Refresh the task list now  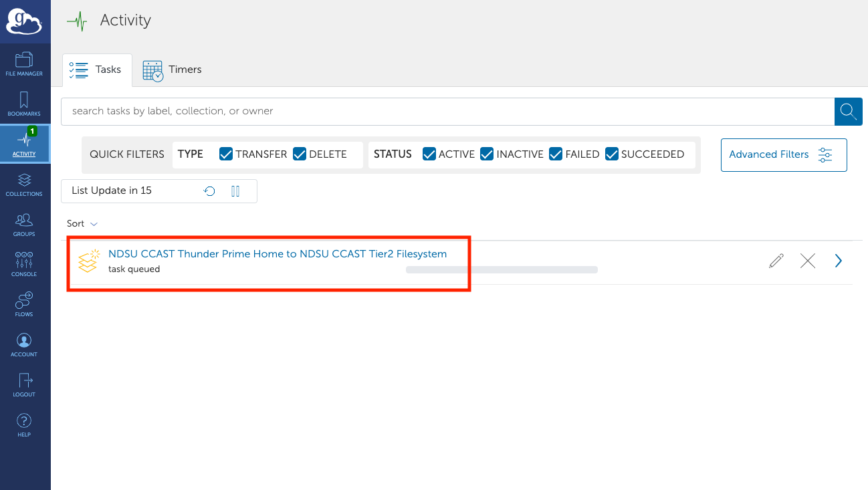coord(209,191)
